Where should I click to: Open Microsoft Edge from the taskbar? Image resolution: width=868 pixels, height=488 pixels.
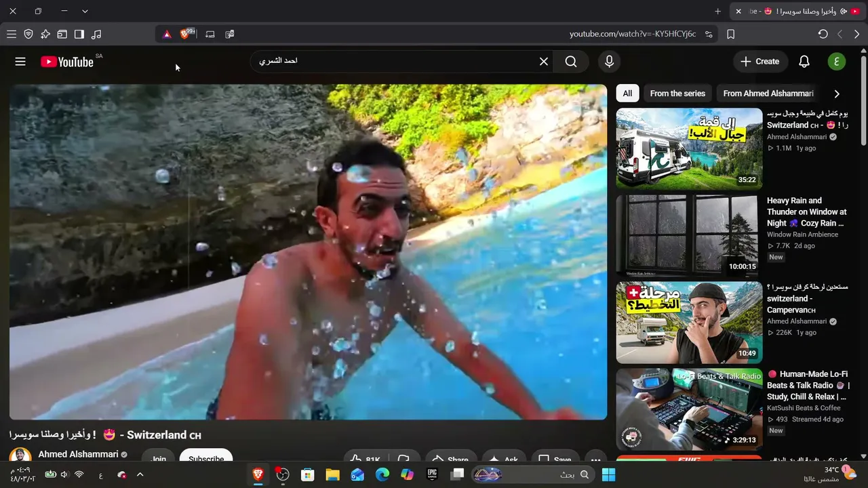tap(382, 474)
